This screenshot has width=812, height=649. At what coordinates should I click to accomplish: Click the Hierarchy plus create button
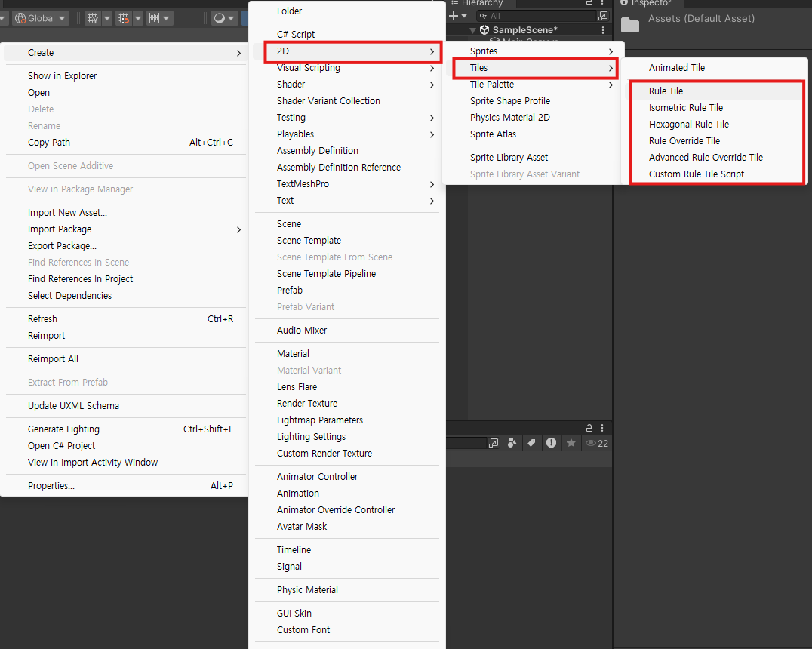tap(454, 16)
